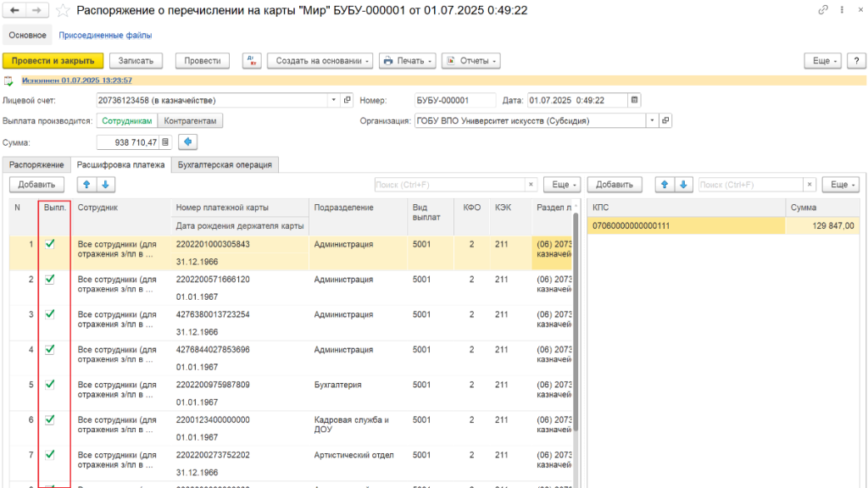Select КПС row 07060000000000111
This screenshot has width=868, height=488.
click(x=686, y=225)
